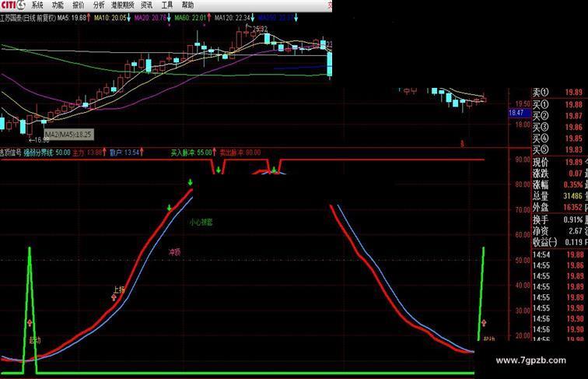Select the MA20 indicator label

pos(150,18)
